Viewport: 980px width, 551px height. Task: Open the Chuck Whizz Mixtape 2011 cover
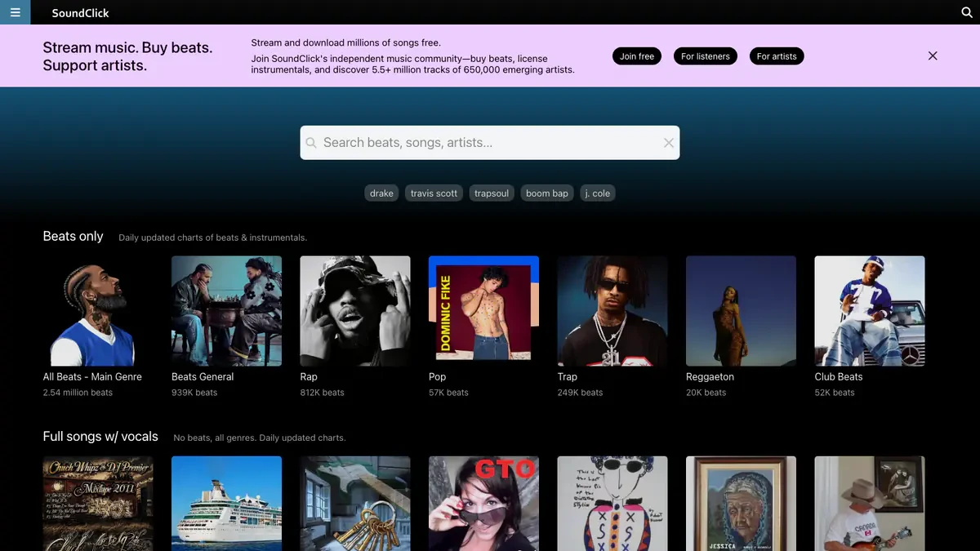98,504
